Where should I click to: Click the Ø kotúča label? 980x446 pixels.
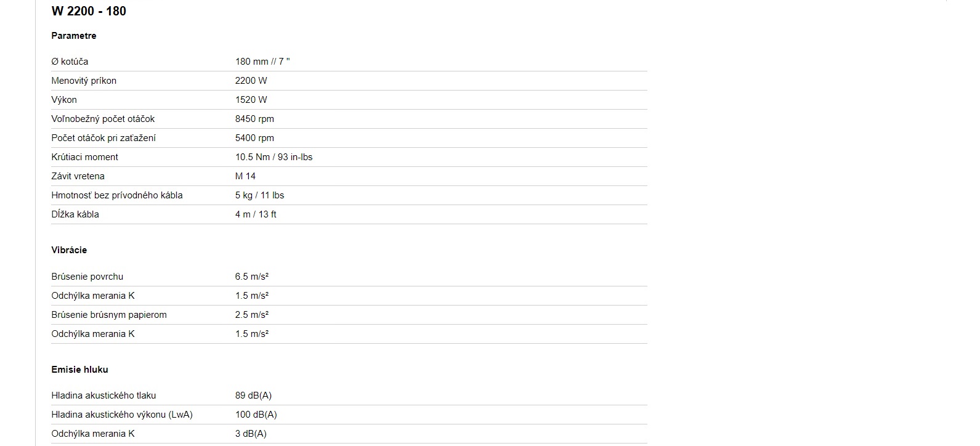pyautogui.click(x=70, y=62)
